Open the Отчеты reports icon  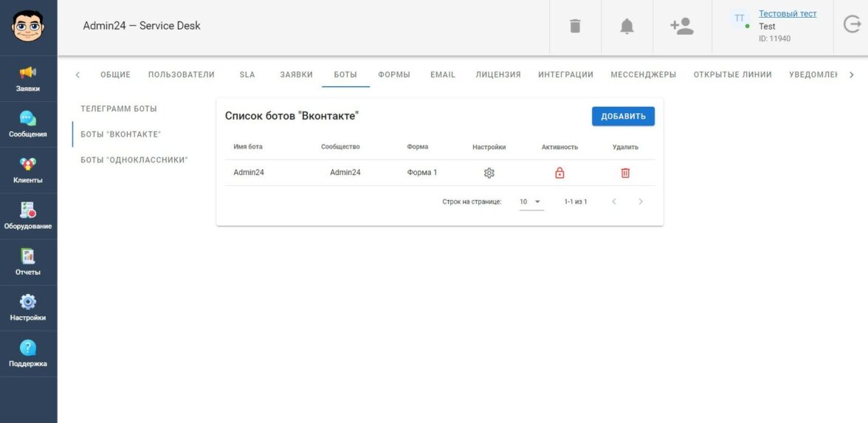click(x=28, y=261)
